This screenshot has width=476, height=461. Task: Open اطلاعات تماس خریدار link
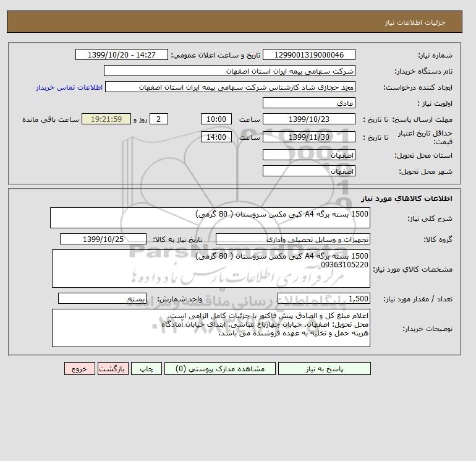pos(69,87)
